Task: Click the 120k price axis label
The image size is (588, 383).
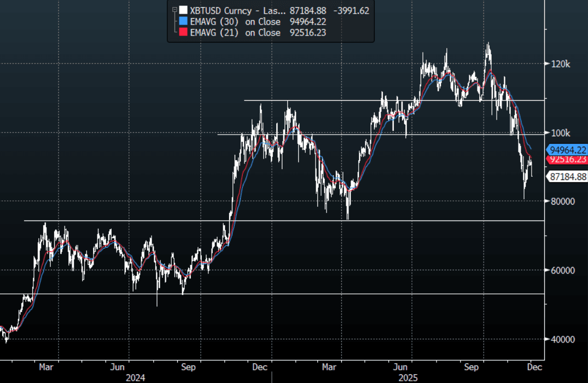Action: (x=560, y=64)
